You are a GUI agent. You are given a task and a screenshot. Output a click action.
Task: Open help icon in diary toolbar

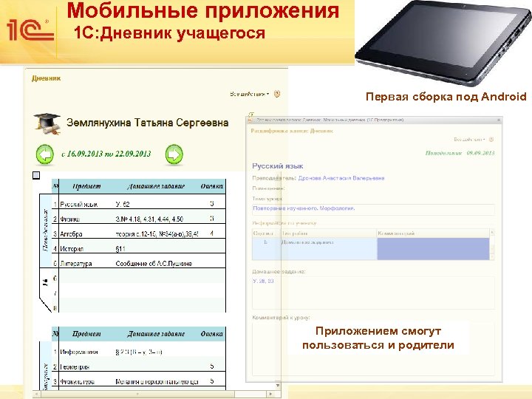(x=277, y=94)
